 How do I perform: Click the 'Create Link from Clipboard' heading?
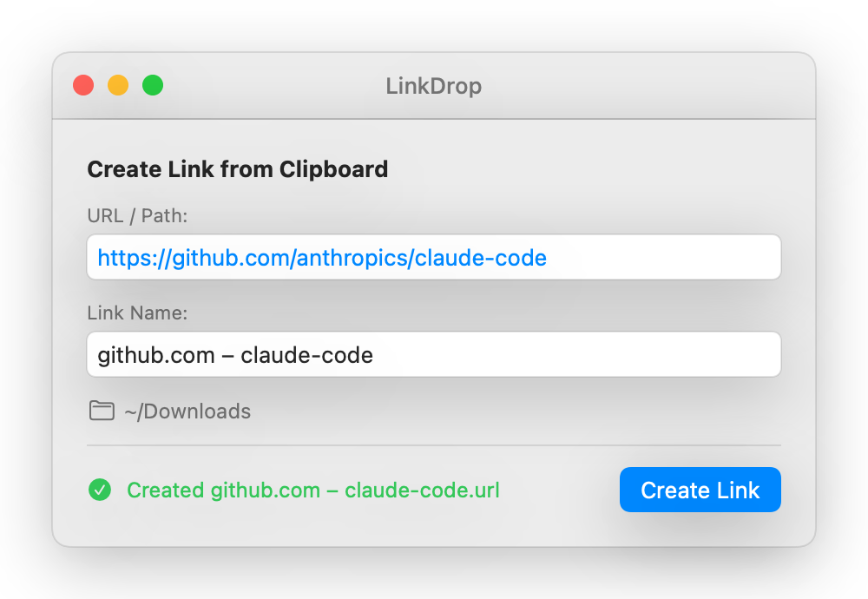(237, 169)
